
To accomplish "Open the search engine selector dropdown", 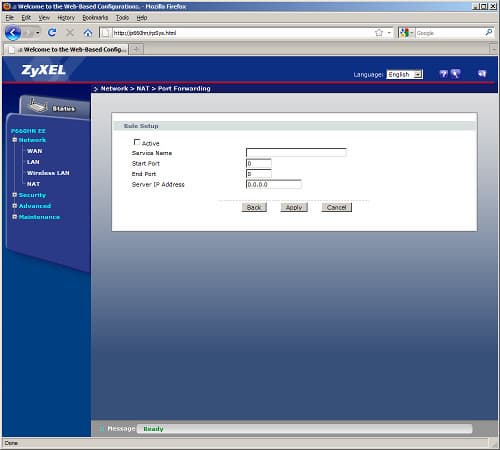I will click(x=412, y=33).
